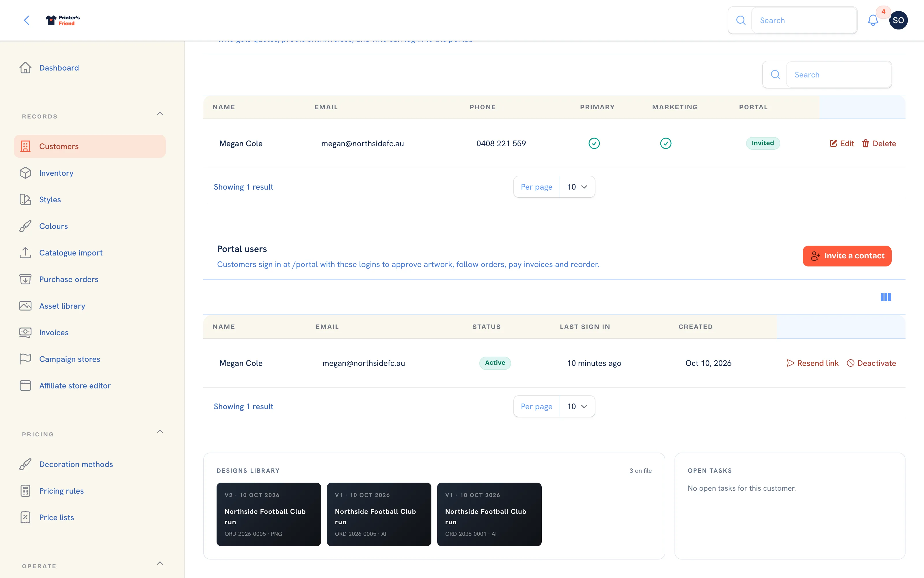Viewport: 924px width, 578px height.
Task: Click the Campaign stores flag icon
Action: [25, 359]
